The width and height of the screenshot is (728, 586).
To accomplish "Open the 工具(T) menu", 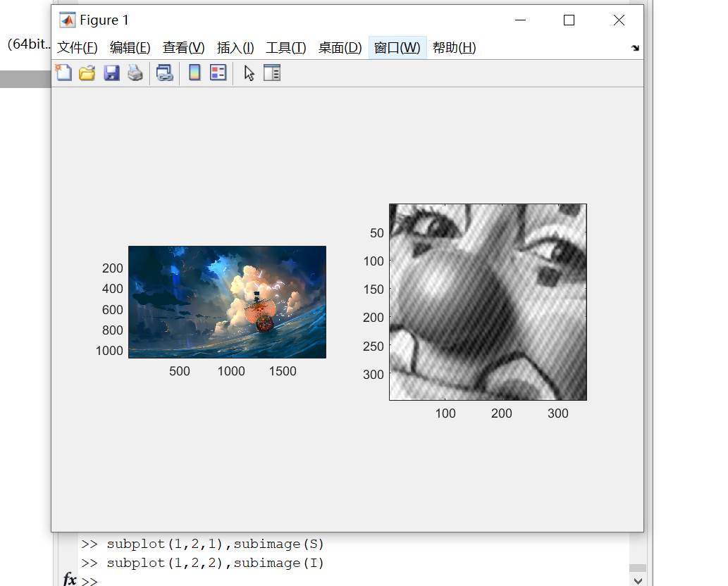I will click(285, 48).
